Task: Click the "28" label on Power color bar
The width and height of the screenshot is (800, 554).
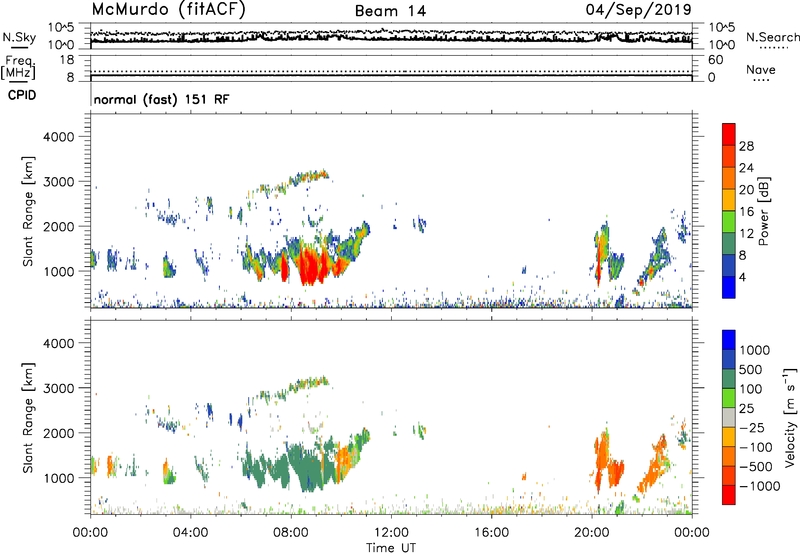Action: 746,146
